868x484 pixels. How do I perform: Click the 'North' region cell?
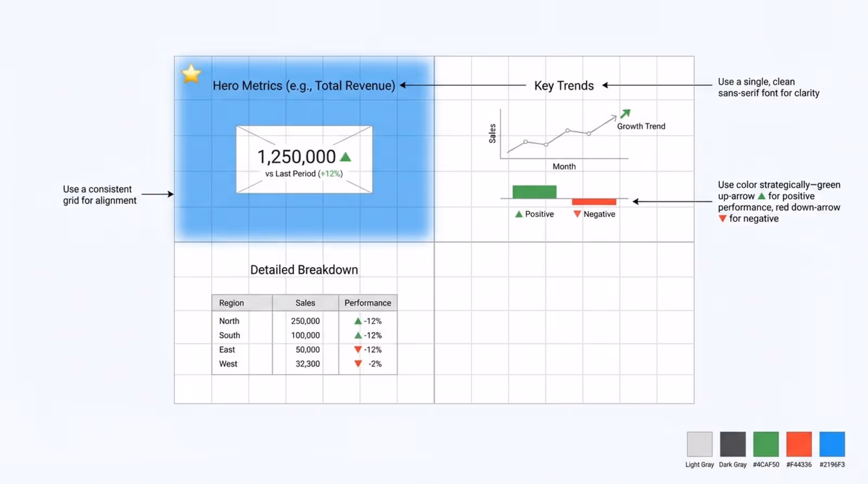click(229, 321)
